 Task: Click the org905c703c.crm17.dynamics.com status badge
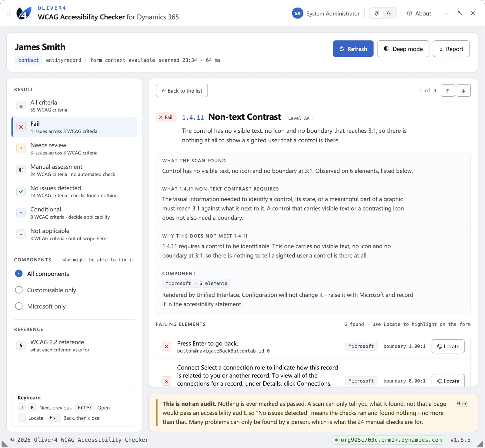(388, 440)
